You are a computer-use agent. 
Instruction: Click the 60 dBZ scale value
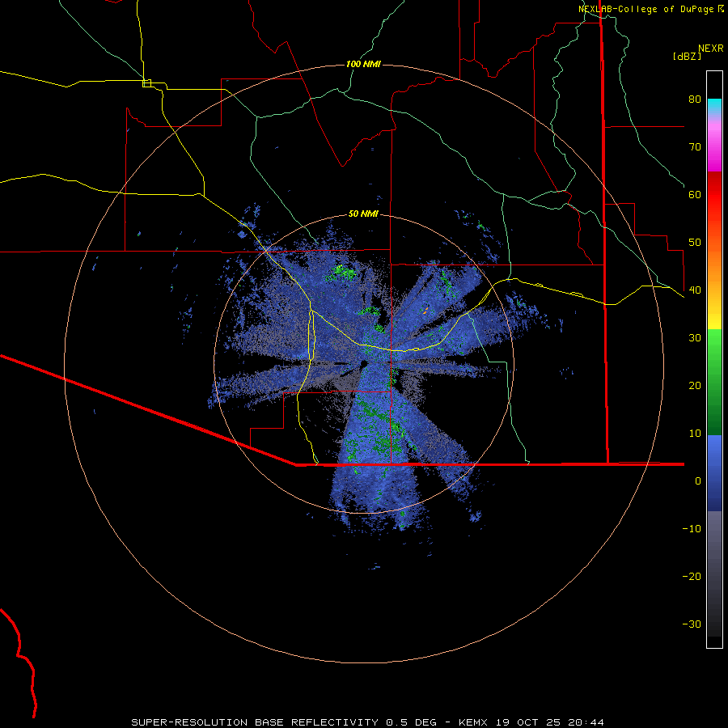pos(695,194)
